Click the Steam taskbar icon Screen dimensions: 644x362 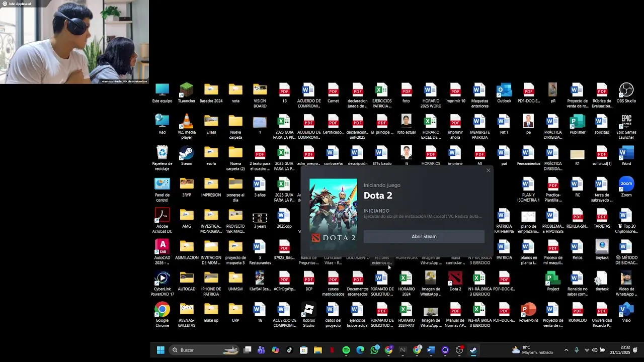(473, 350)
